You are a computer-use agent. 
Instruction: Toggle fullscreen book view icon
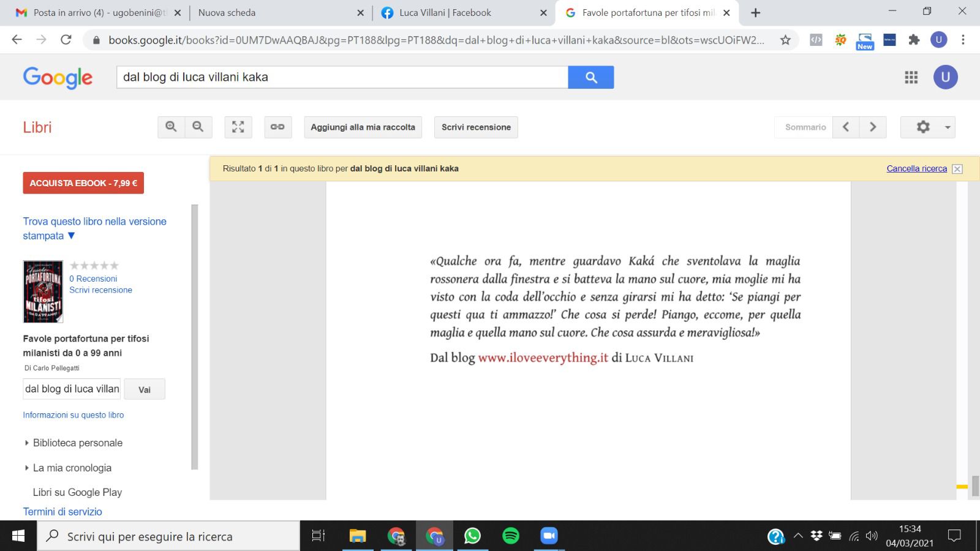tap(238, 127)
